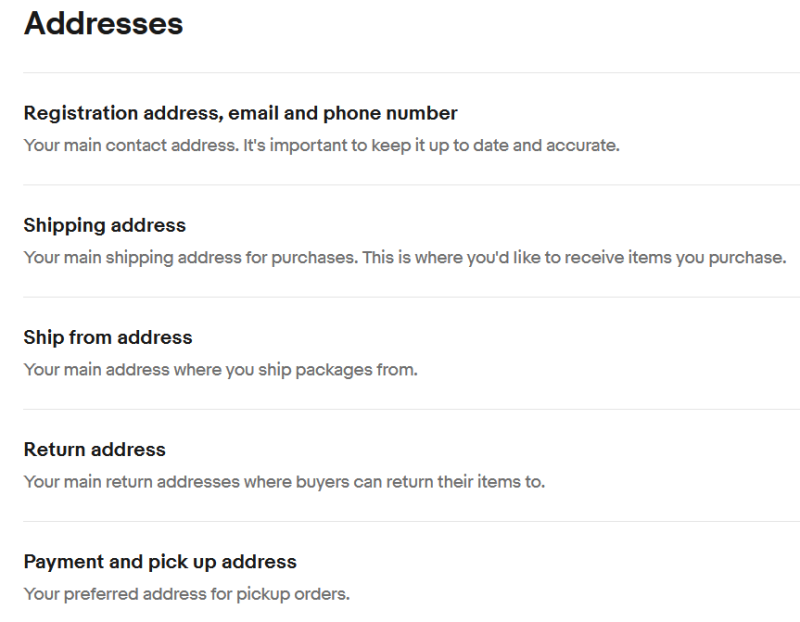Open the Return address section
Screen dimensions: 800x622
95,450
